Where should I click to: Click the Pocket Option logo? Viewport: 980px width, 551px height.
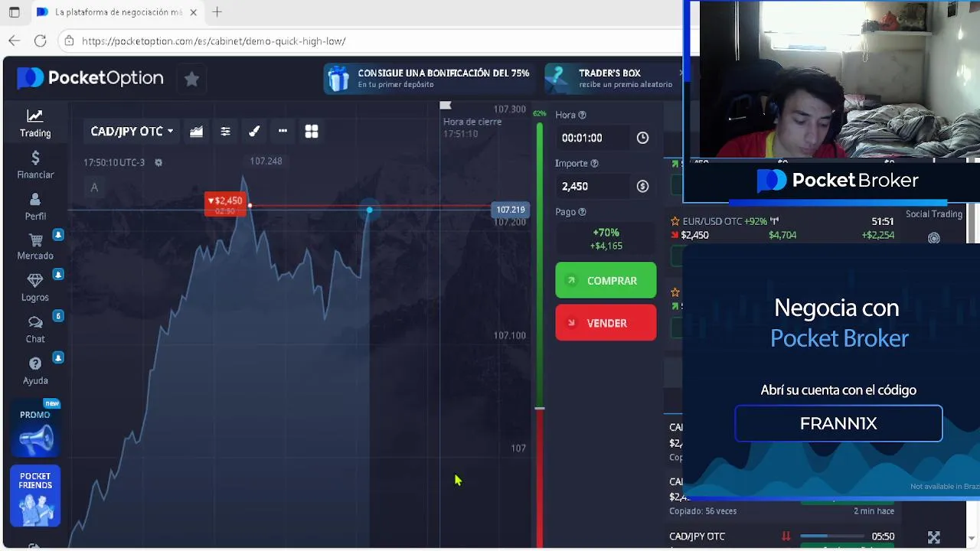click(90, 77)
